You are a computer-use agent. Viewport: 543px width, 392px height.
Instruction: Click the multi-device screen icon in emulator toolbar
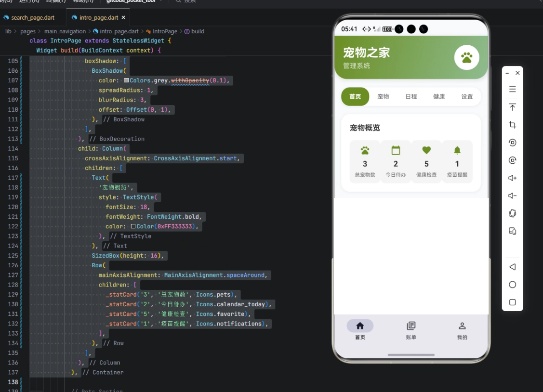[513, 231]
